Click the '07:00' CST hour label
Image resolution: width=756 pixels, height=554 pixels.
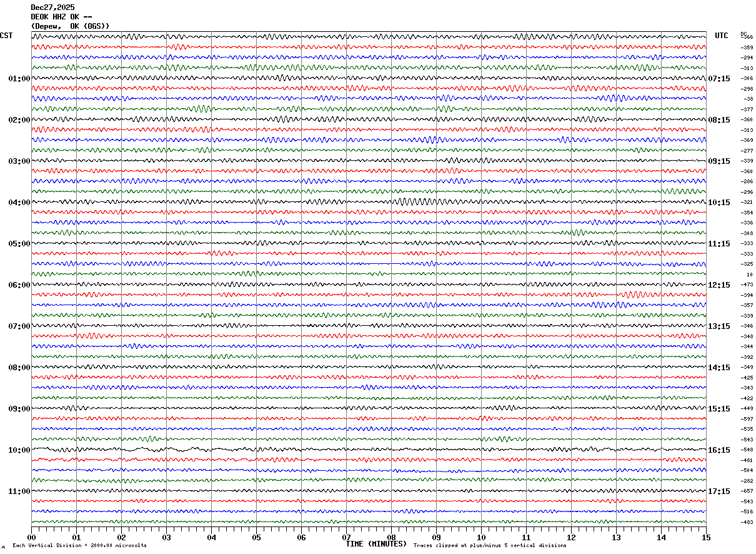(19, 326)
